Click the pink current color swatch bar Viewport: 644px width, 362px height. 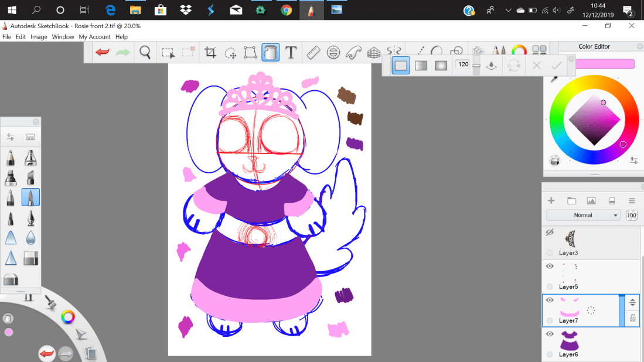[605, 64]
